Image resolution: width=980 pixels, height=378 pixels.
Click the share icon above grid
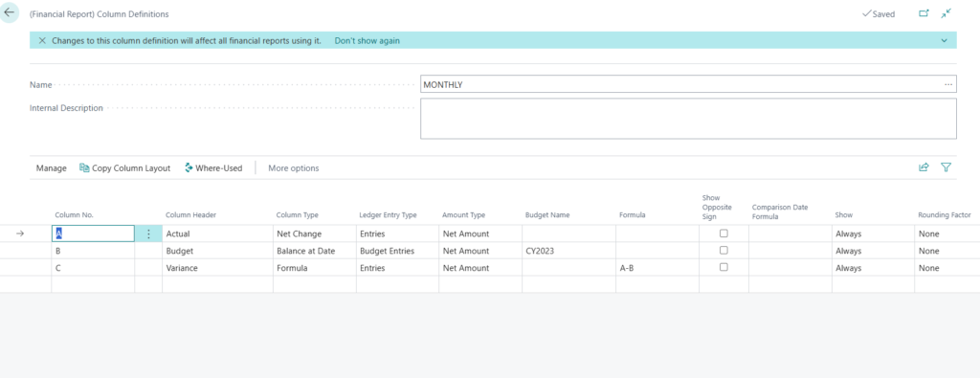tap(924, 167)
